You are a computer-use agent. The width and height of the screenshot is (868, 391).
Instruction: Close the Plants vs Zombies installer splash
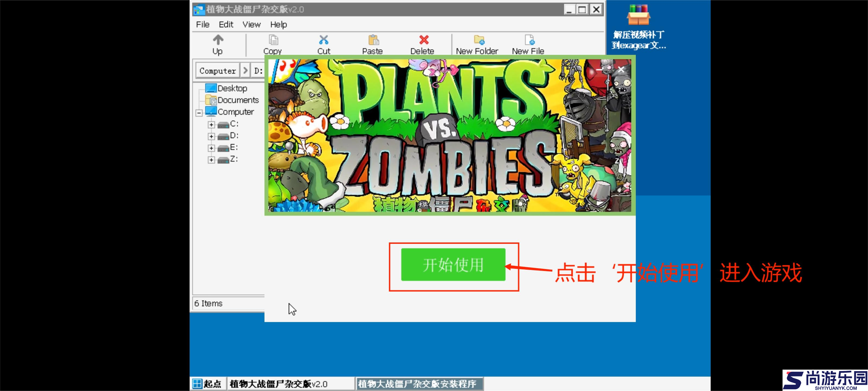pos(621,70)
